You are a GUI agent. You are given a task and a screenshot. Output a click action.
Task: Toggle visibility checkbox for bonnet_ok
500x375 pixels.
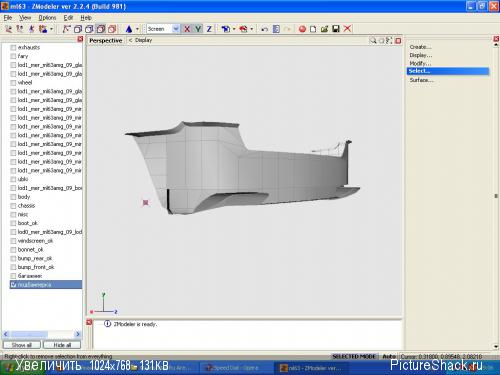tap(13, 250)
